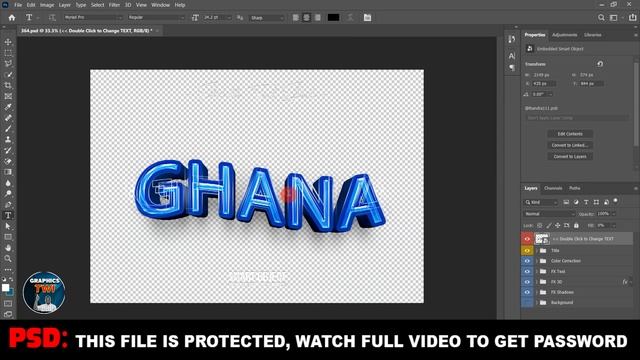Hide the Color Correction group
The image size is (640, 360).
pos(527,261)
